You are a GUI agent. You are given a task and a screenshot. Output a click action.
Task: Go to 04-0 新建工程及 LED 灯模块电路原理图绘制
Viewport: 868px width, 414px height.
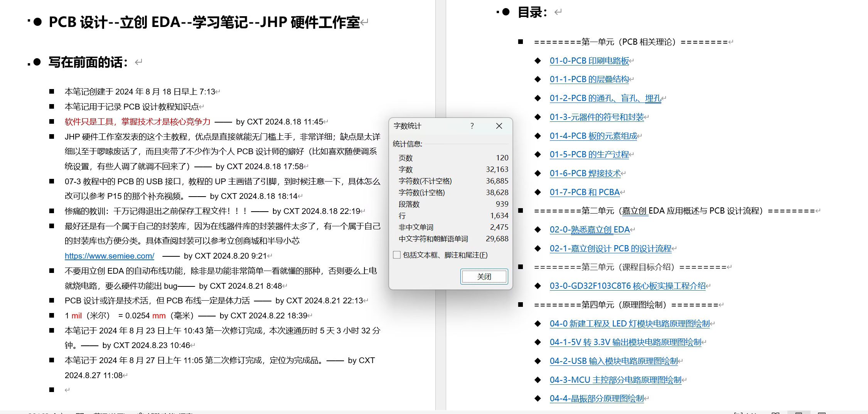click(630, 323)
